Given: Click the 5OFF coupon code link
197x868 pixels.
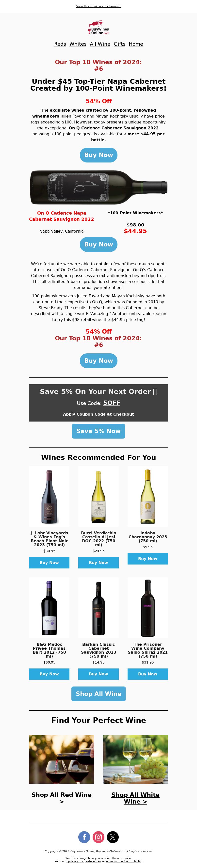Looking at the screenshot, I should 112,403.
